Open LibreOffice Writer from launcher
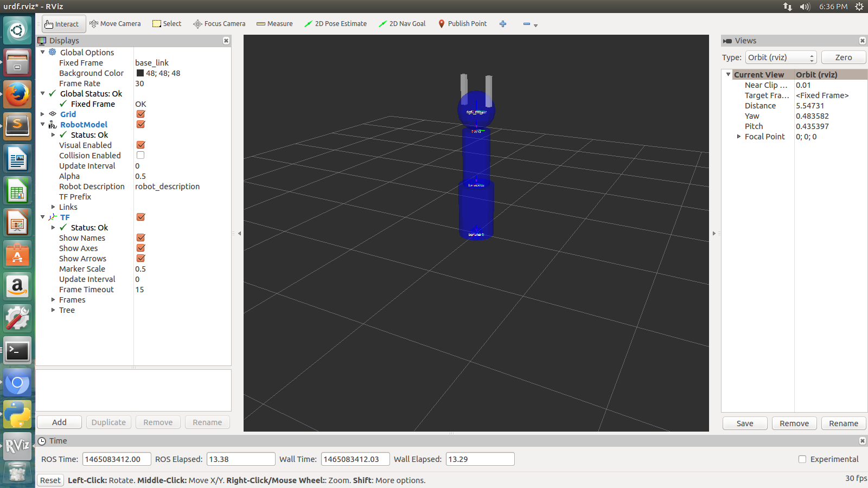868x488 pixels. tap(17, 158)
